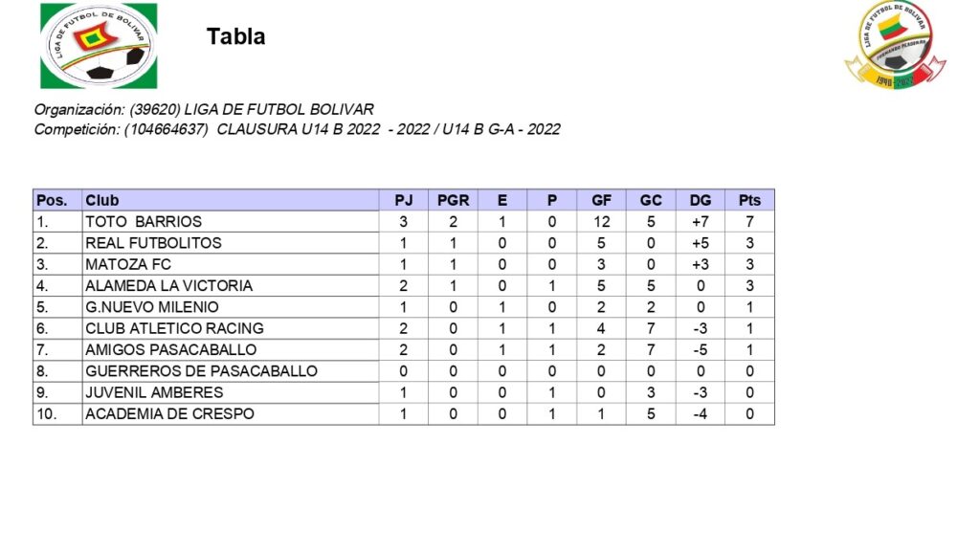Click the Liga de Futbol Bolivar logo at left
Image resolution: width=980 pixels, height=533 pixels.
tap(98, 45)
